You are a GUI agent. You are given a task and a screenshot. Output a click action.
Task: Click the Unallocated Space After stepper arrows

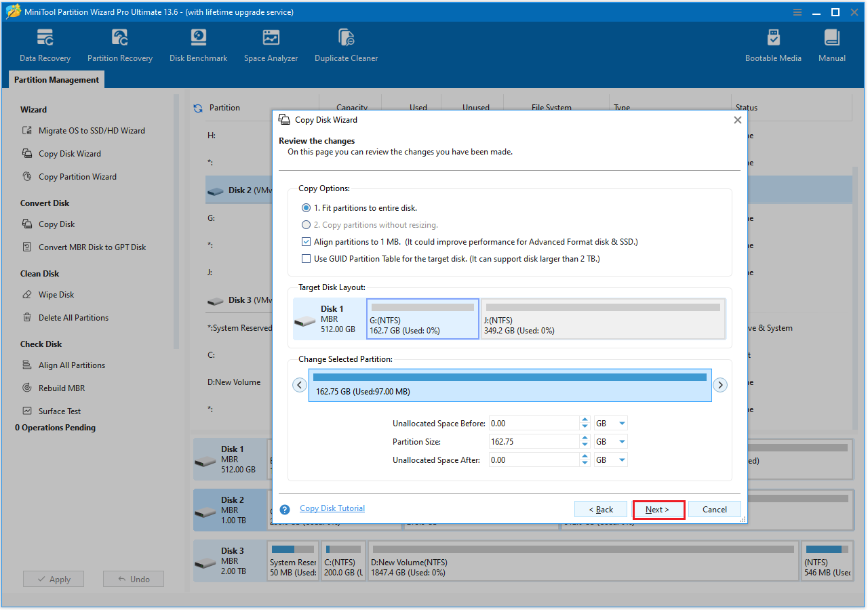click(x=585, y=460)
